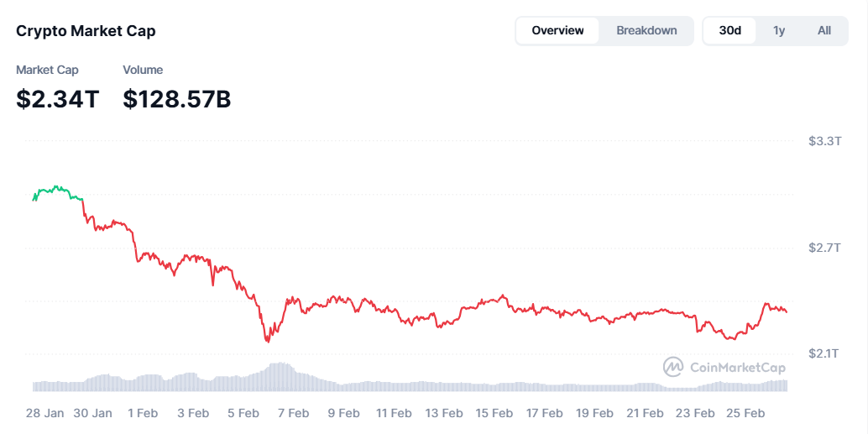Click the $3.3T axis label
The height and width of the screenshot is (434, 868).
(824, 141)
